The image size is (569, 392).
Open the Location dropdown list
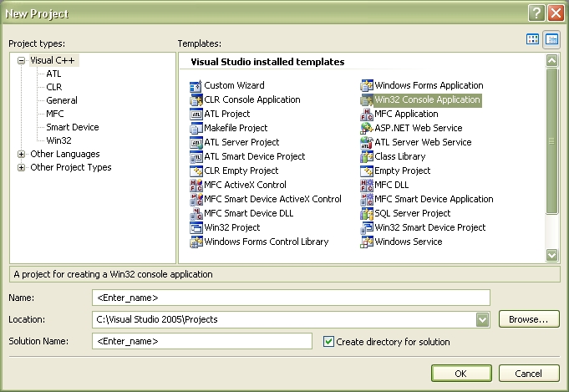tap(482, 320)
